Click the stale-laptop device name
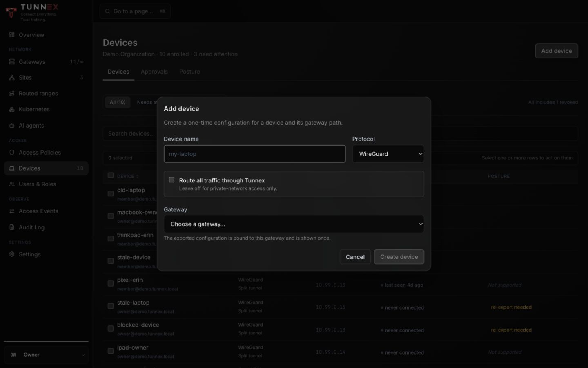 133,303
